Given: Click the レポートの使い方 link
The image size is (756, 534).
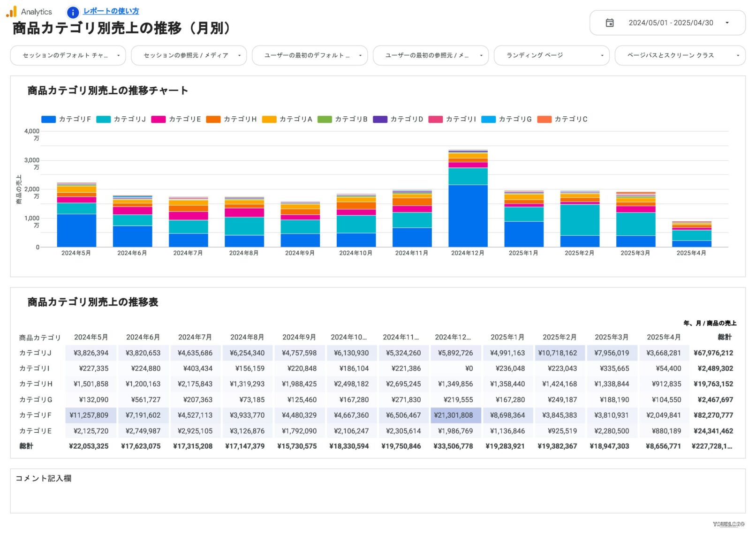Looking at the screenshot, I should coord(111,11).
